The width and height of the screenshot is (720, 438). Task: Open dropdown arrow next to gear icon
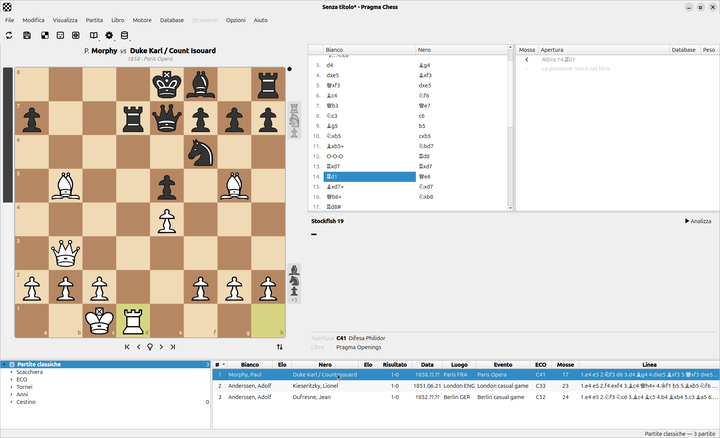(x=114, y=39)
